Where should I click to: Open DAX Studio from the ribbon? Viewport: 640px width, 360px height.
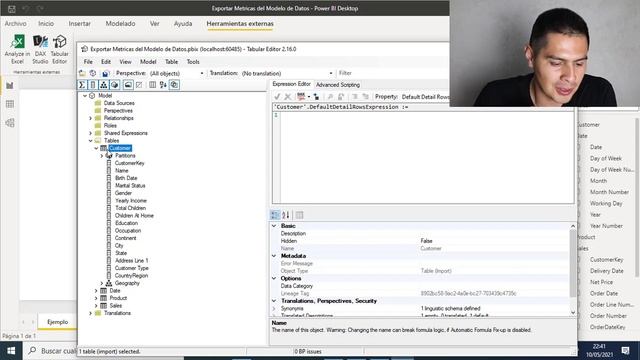(x=40, y=49)
